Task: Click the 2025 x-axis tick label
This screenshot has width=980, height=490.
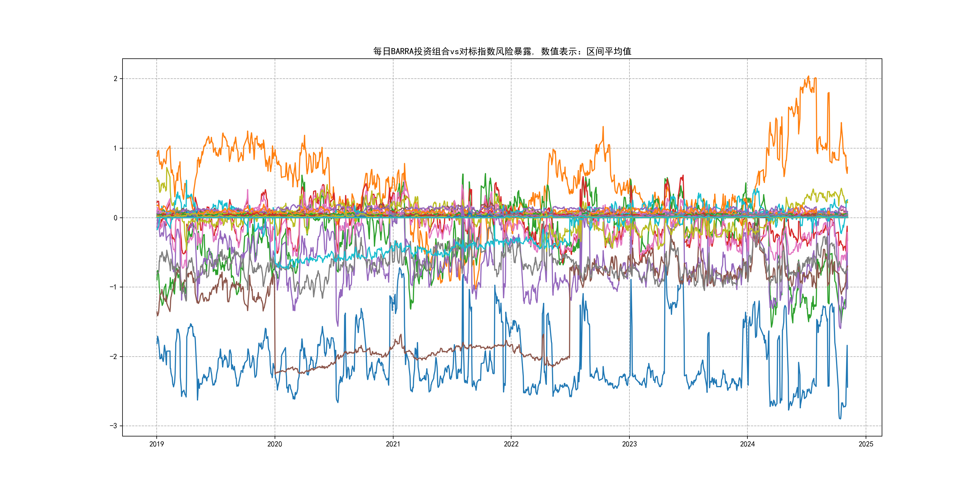Action: [x=866, y=444]
